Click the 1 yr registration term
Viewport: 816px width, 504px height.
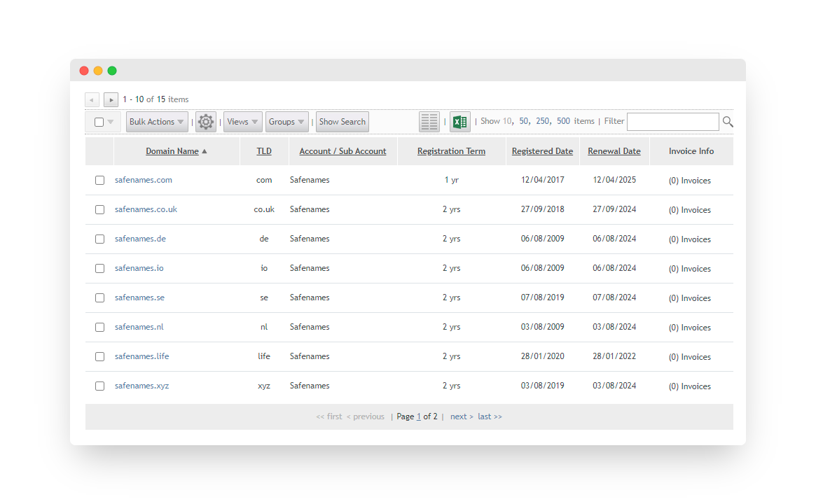pos(451,180)
